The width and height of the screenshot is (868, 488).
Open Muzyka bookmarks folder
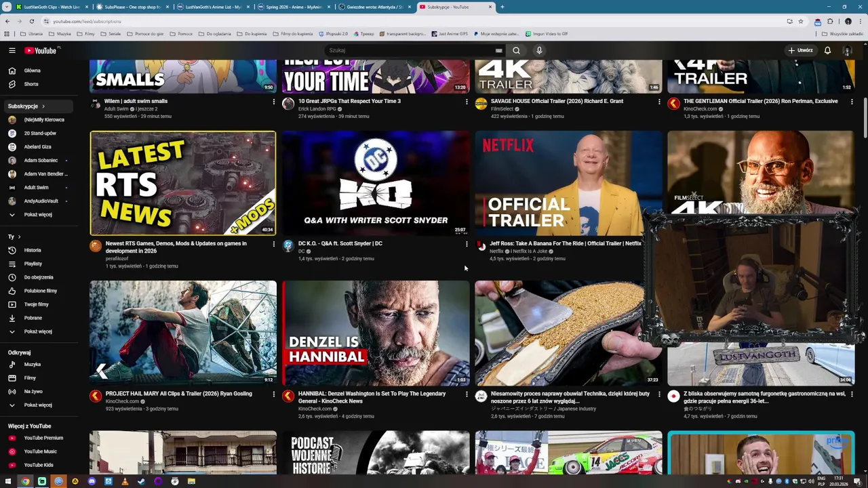60,34
